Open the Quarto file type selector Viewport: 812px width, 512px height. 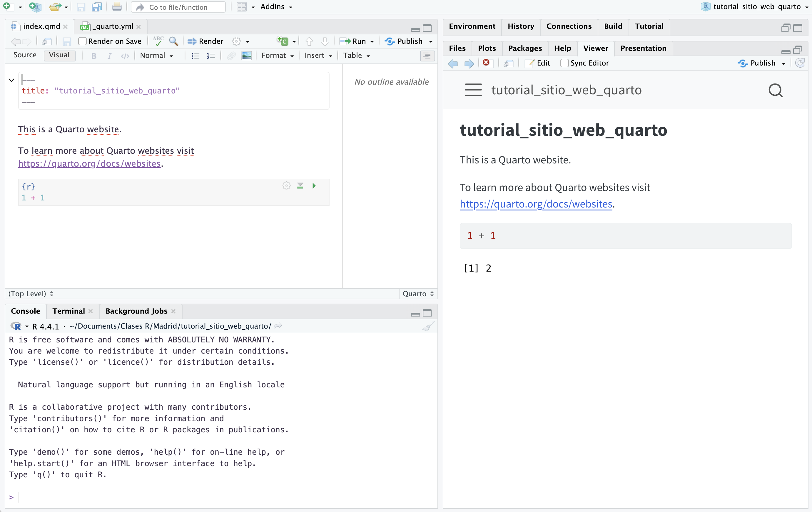click(418, 294)
